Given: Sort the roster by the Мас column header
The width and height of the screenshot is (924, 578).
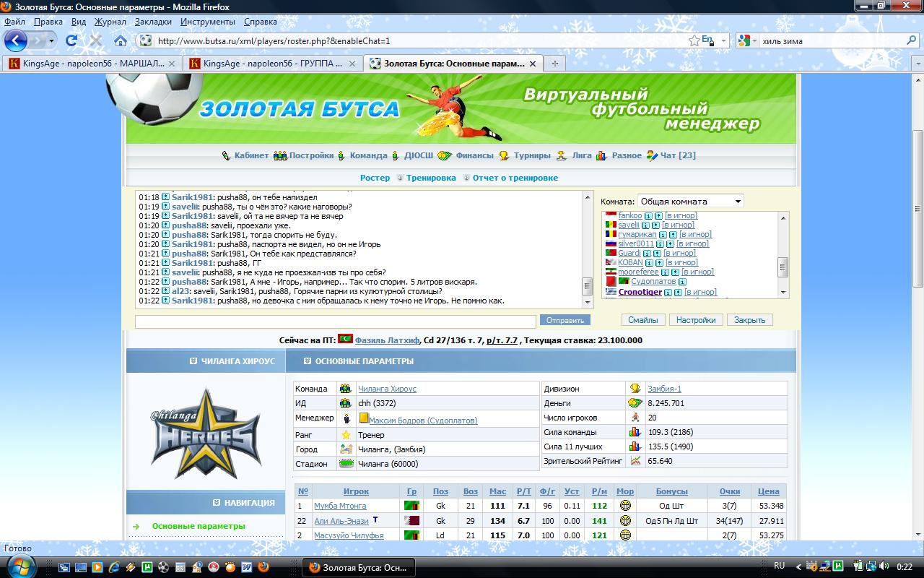Looking at the screenshot, I should [497, 491].
